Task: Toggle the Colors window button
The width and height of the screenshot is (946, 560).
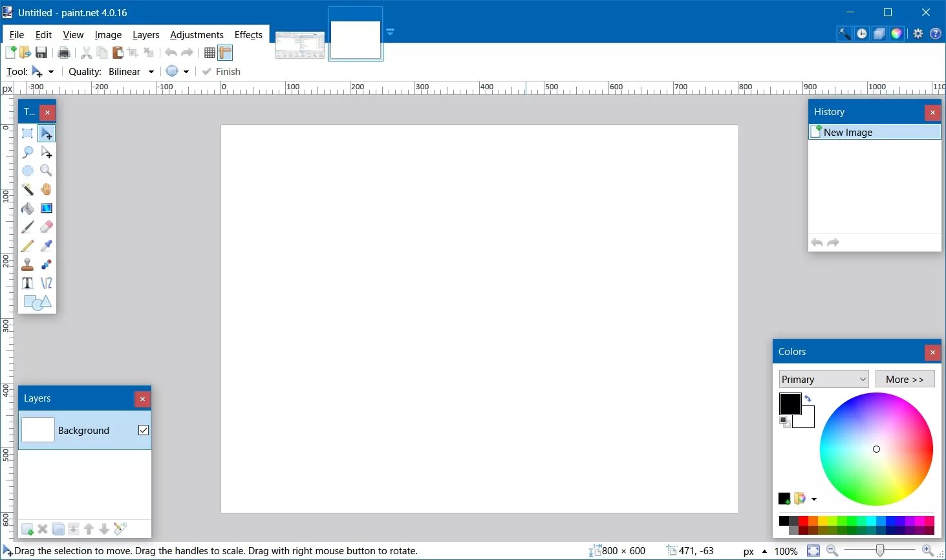Action: coord(897,34)
